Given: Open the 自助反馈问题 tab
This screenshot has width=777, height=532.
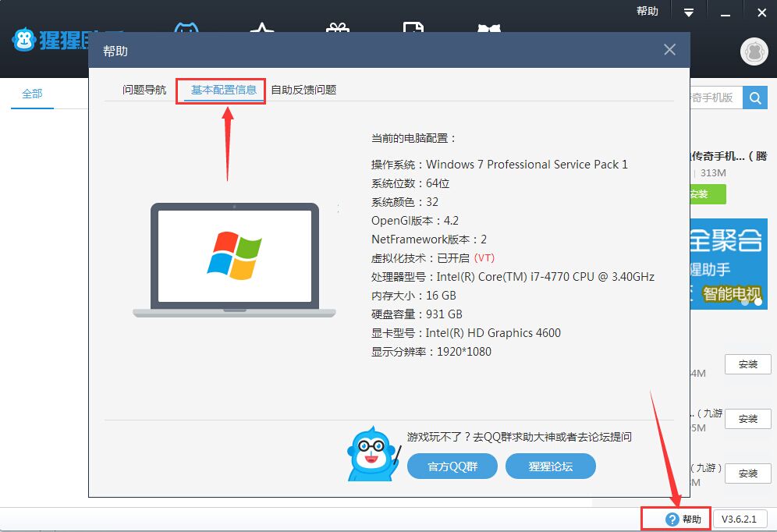Looking at the screenshot, I should (x=303, y=90).
